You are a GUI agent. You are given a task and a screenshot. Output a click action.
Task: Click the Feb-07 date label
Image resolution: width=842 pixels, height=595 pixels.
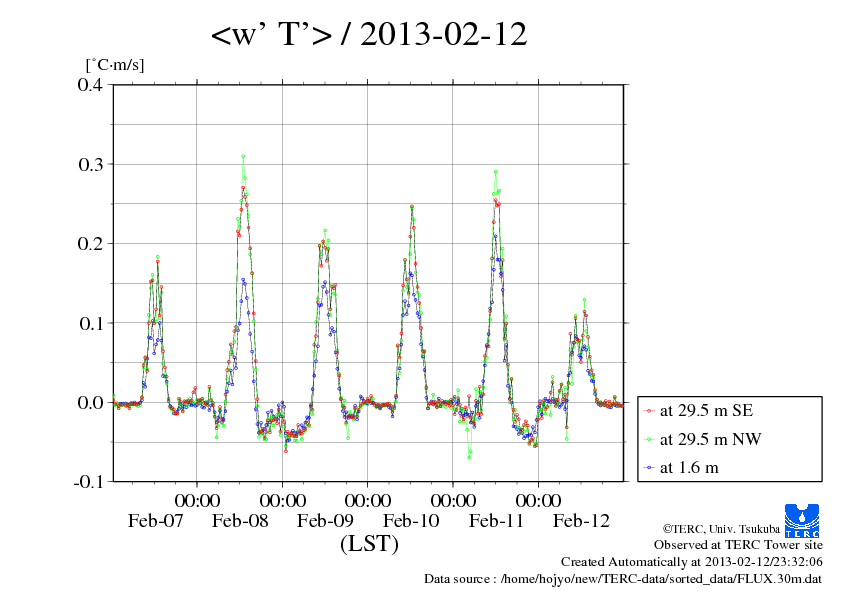click(x=155, y=520)
